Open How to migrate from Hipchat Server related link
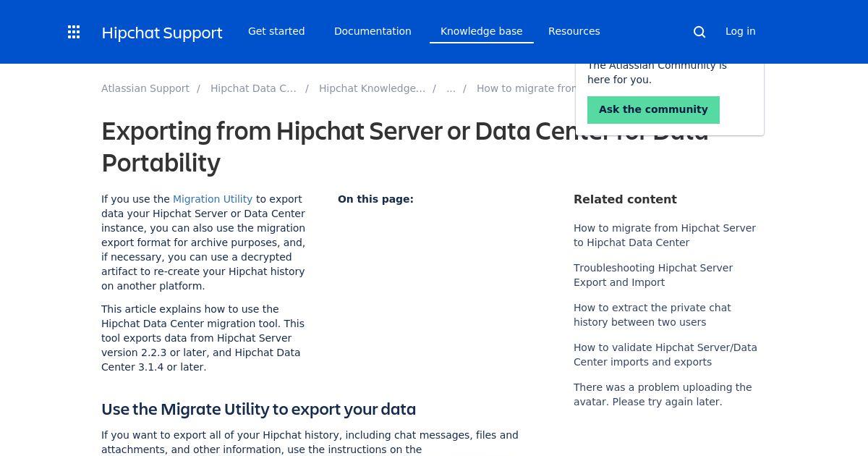The image size is (868, 456). click(x=665, y=235)
